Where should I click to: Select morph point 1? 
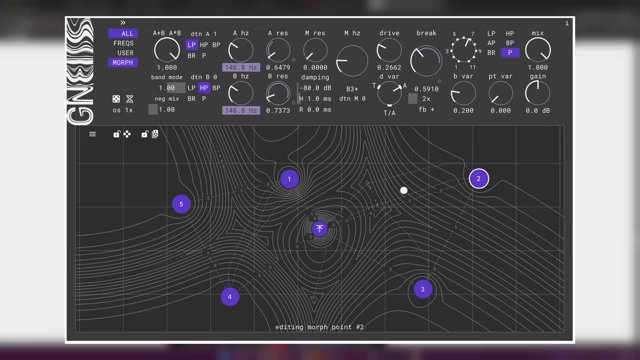tap(289, 179)
